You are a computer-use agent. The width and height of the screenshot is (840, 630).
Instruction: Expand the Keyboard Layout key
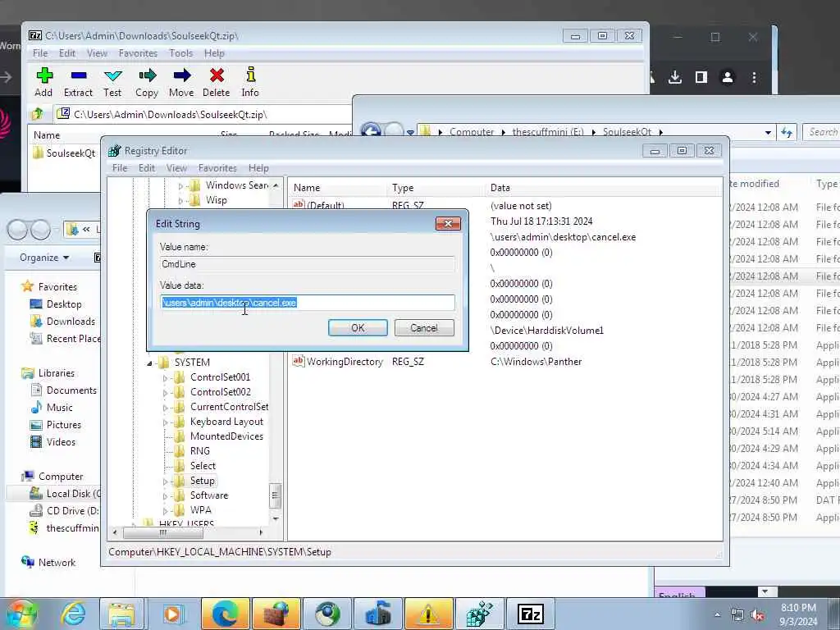pos(165,422)
